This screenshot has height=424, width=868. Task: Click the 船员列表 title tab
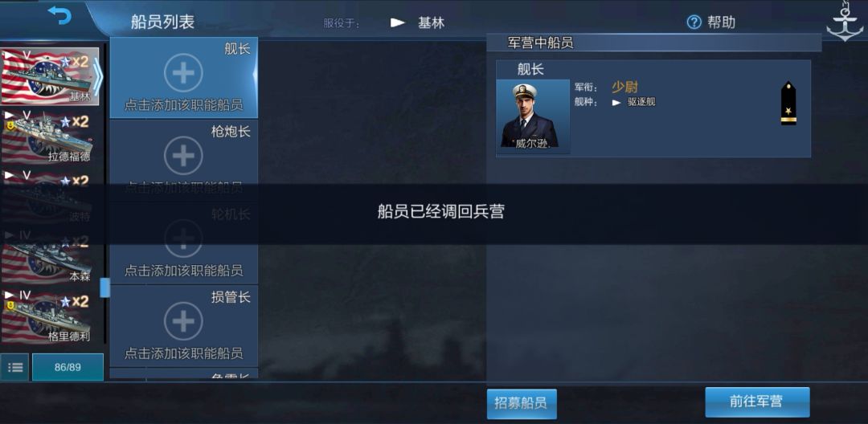(162, 22)
